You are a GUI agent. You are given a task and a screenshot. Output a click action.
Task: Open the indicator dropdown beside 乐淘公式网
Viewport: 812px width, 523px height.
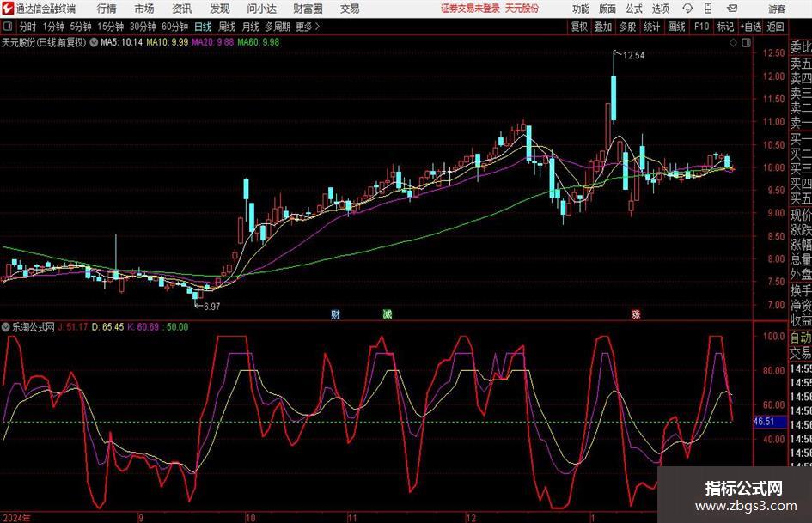click(6, 327)
